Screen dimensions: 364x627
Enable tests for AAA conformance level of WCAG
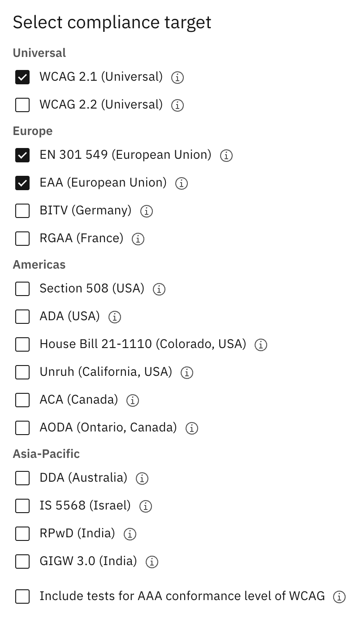pos(22,597)
